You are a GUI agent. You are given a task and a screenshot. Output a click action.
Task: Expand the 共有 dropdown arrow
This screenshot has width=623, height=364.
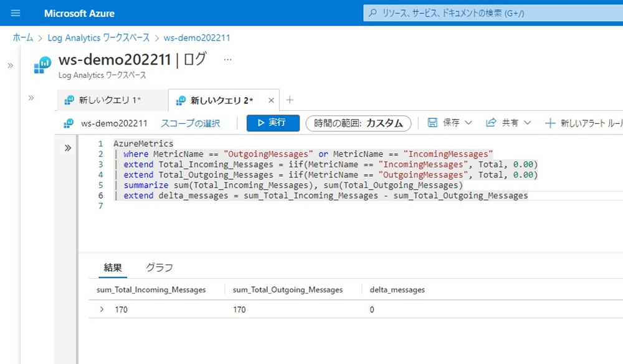point(527,123)
